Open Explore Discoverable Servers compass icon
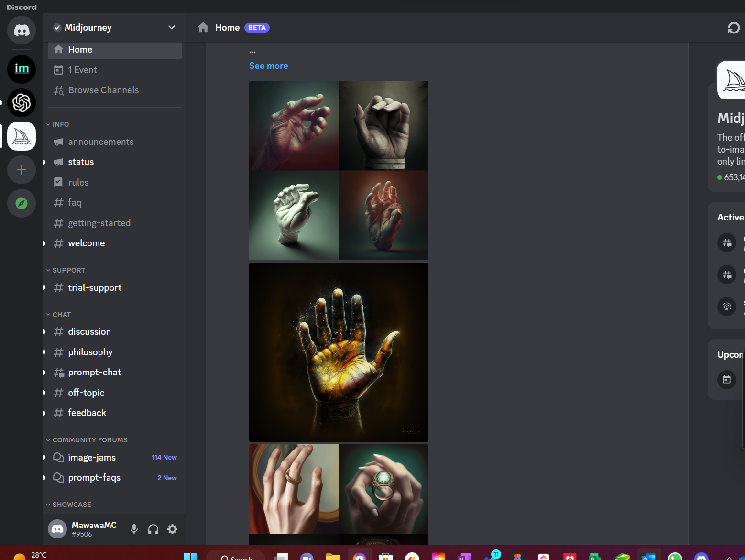Screen dimensions: 745x560 (x=22, y=203)
